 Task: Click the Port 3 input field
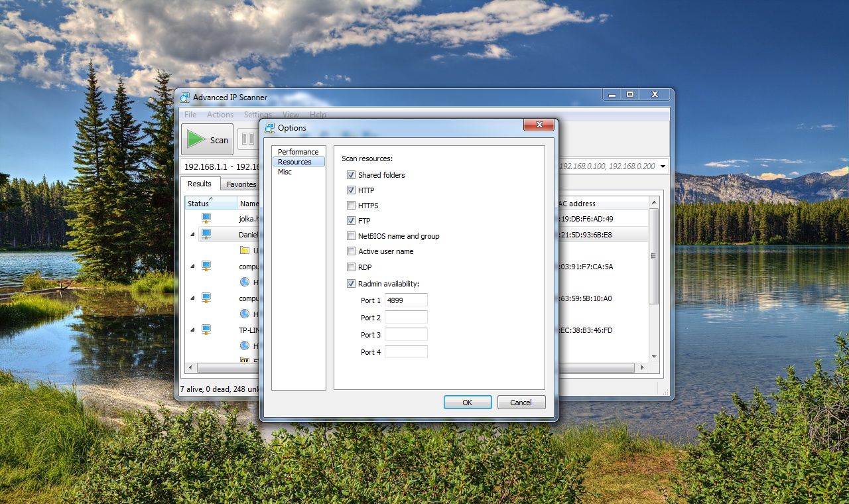click(x=406, y=335)
